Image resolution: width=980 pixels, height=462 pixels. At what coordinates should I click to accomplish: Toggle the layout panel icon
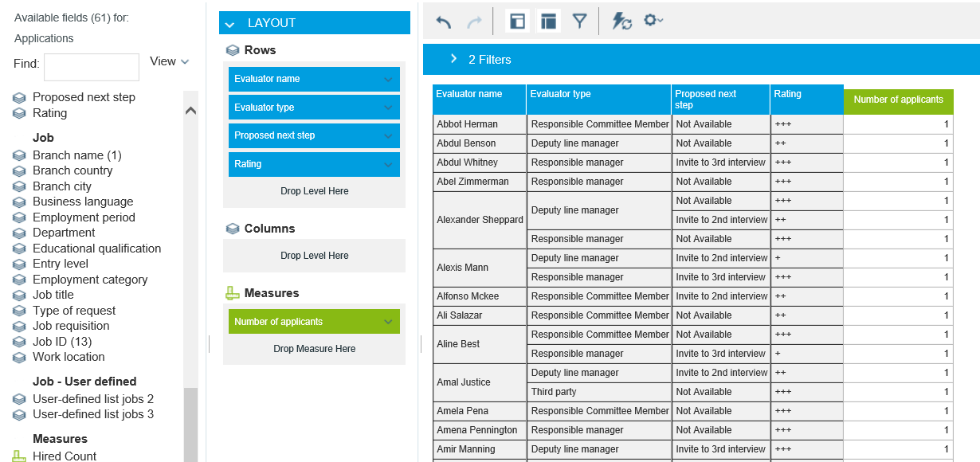548,22
